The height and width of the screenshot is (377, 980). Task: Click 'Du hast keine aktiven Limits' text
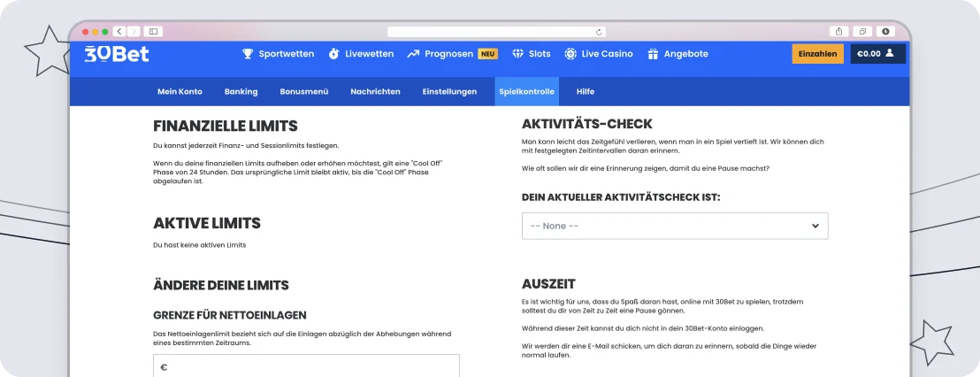click(x=199, y=245)
